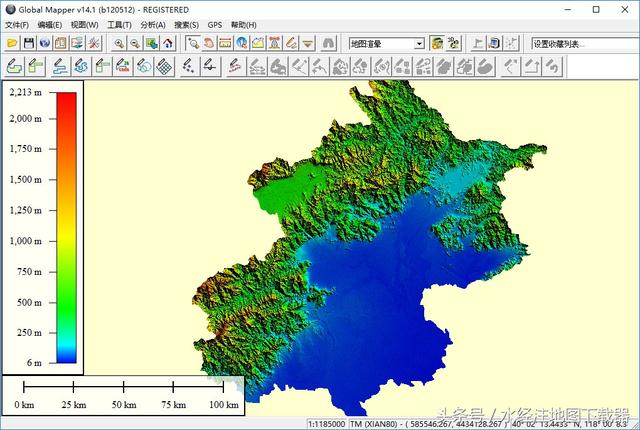The width and height of the screenshot is (640, 430).
Task: Select the Zoom tool with dashed rectangle
Action: (x=193, y=43)
